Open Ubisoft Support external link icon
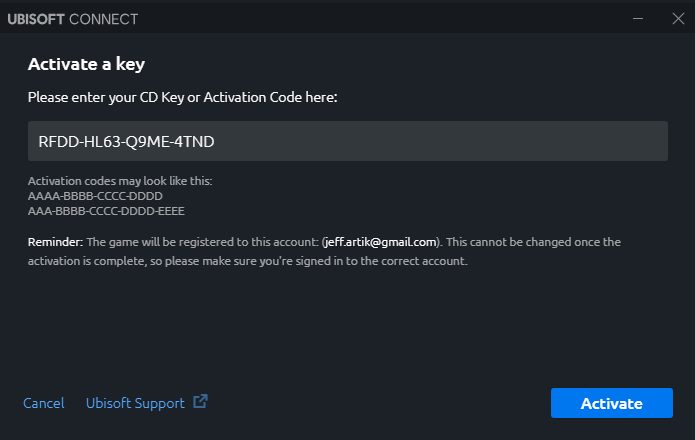Screen dimensions: 695x440 click(x=200, y=401)
